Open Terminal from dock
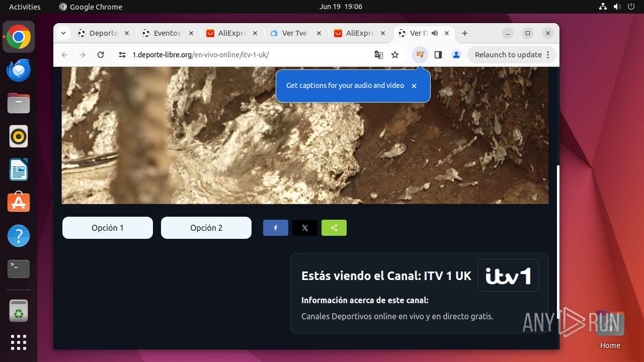This screenshot has height=362, width=644. [x=19, y=269]
